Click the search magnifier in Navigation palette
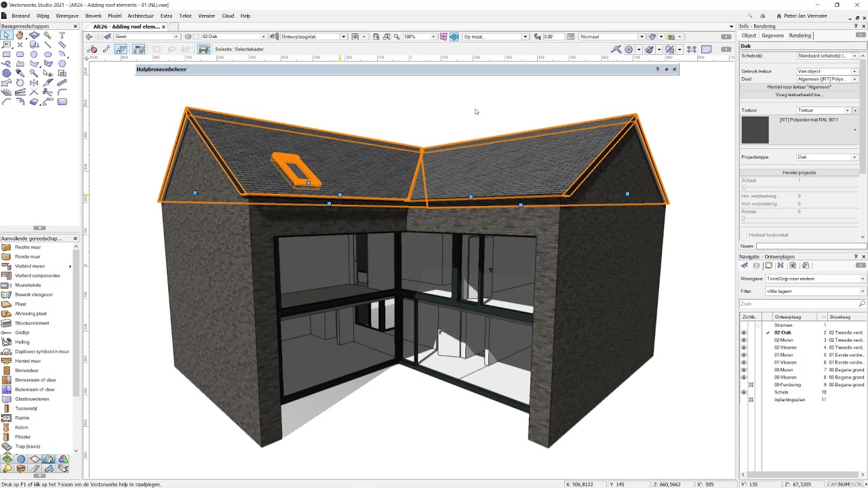 (863, 304)
